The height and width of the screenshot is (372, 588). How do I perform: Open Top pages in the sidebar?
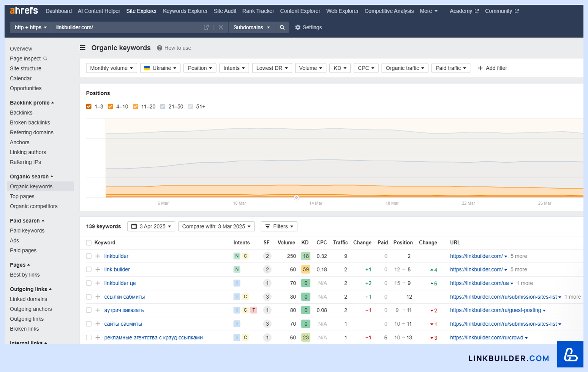click(22, 196)
